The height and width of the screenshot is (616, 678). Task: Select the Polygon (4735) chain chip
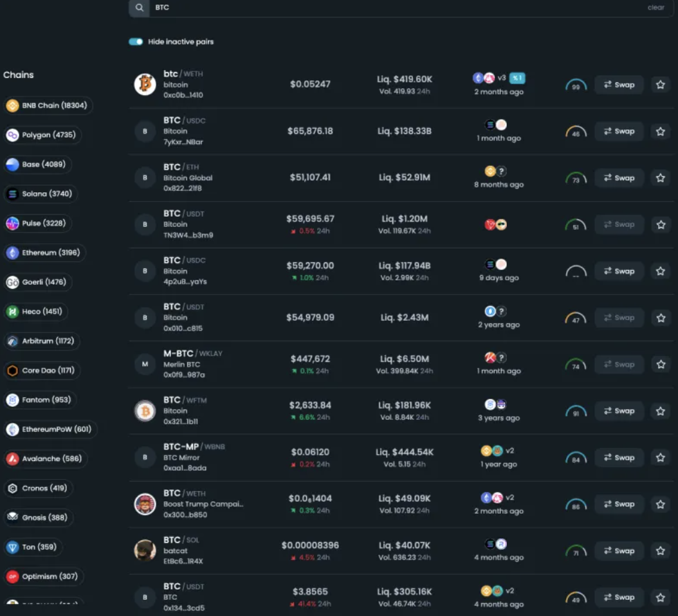tap(43, 135)
